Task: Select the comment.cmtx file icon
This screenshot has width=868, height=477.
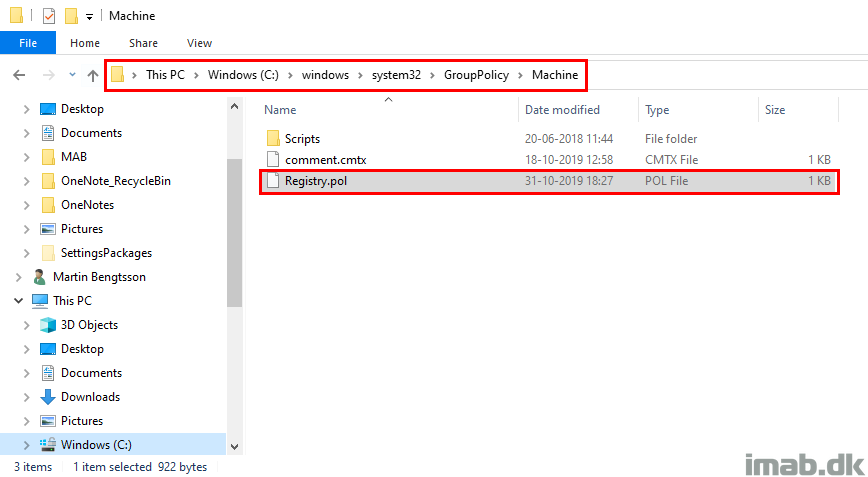Action: 273,159
